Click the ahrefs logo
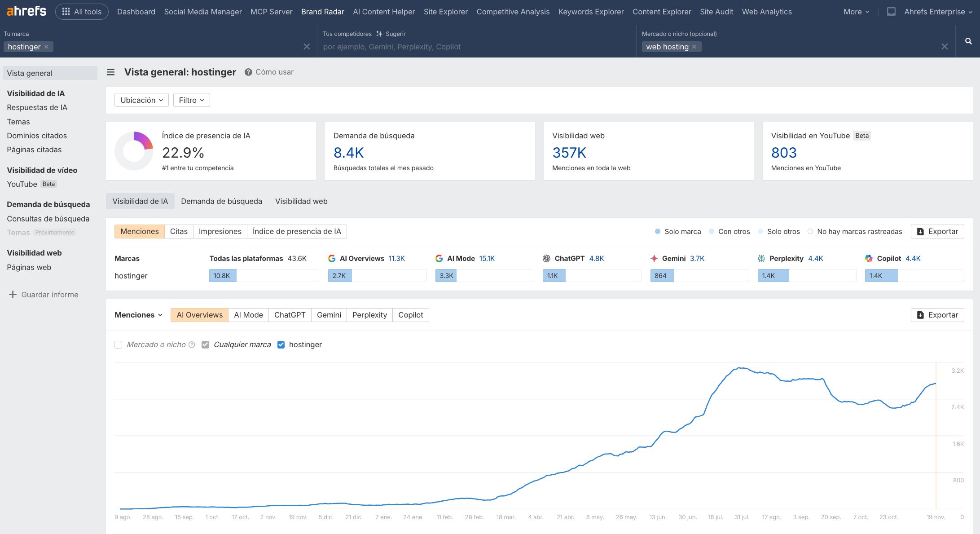The height and width of the screenshot is (534, 980). tap(26, 11)
